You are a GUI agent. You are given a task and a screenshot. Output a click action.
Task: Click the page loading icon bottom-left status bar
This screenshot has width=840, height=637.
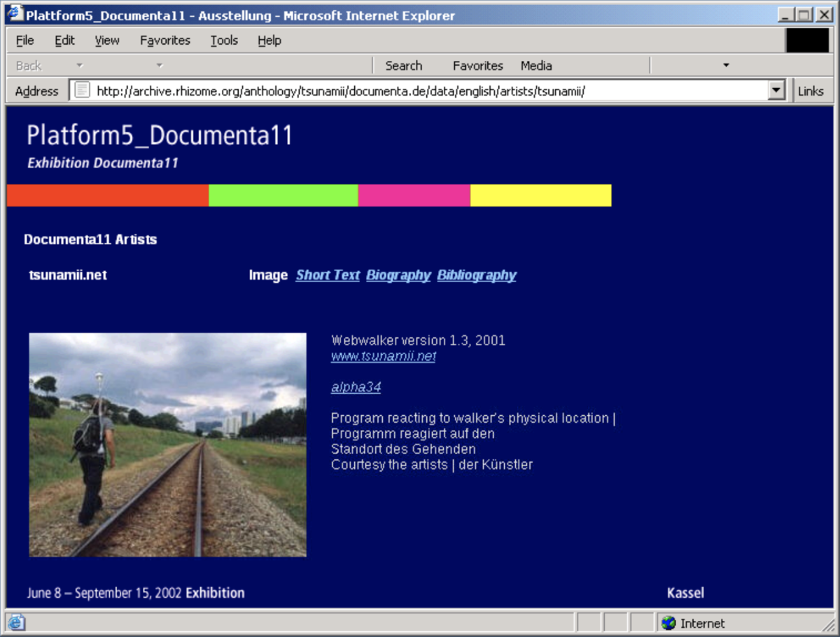[15, 622]
